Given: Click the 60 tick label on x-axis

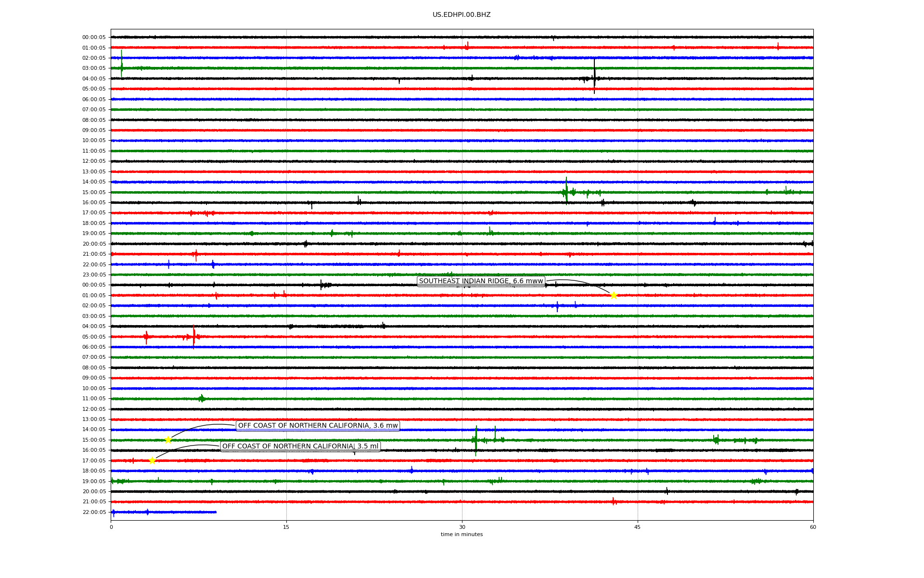Looking at the screenshot, I should pyautogui.click(x=813, y=527).
